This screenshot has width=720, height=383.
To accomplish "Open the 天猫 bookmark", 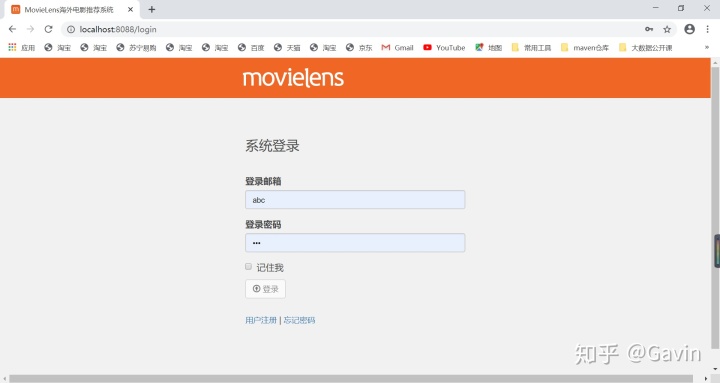I will (x=287, y=47).
